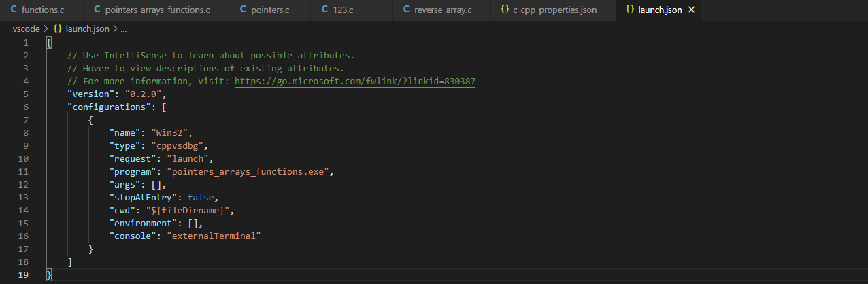868x284 pixels.
Task: Click the "pointers_arrays_functions.exe" program value
Action: (x=247, y=172)
